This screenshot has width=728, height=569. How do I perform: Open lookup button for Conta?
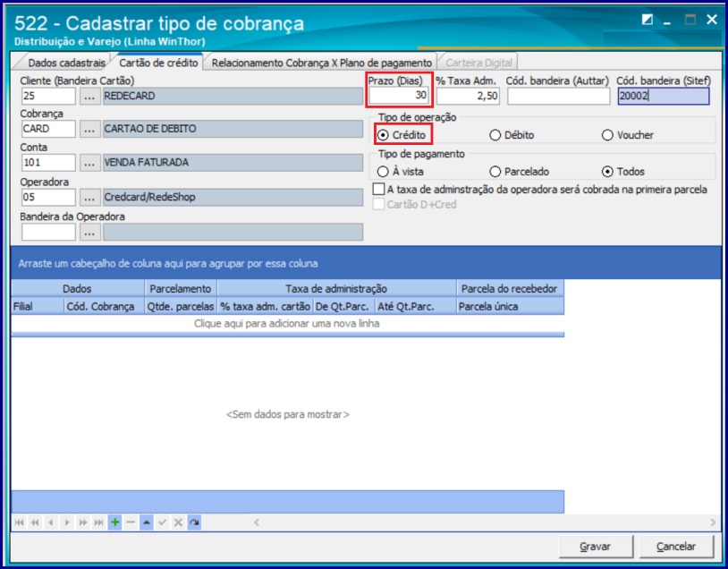[89, 163]
